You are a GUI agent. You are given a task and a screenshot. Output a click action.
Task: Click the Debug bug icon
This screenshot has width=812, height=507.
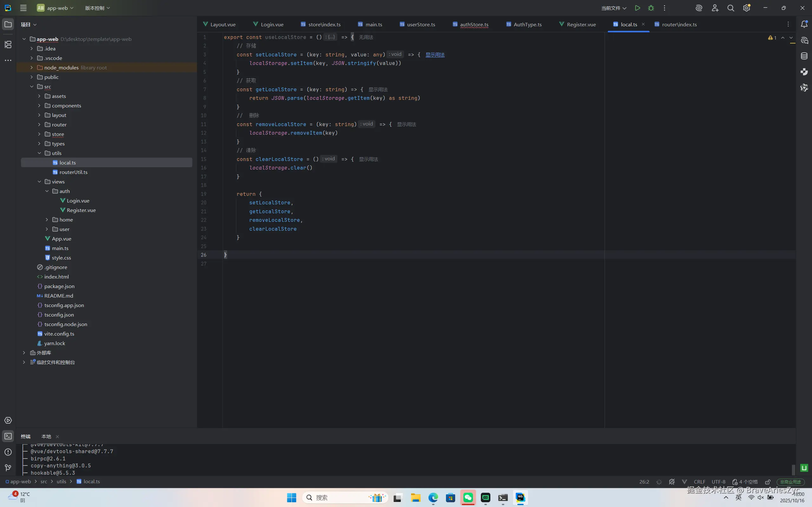tap(651, 8)
